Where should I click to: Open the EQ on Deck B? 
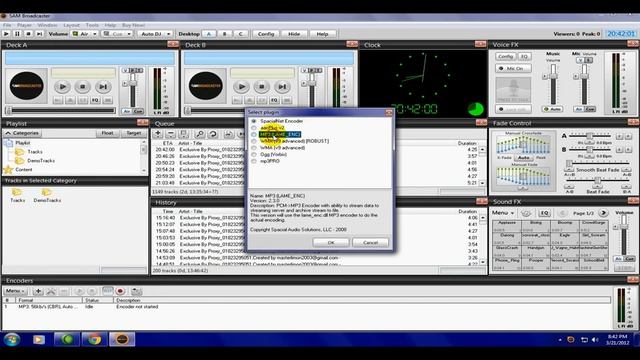click(x=274, y=100)
